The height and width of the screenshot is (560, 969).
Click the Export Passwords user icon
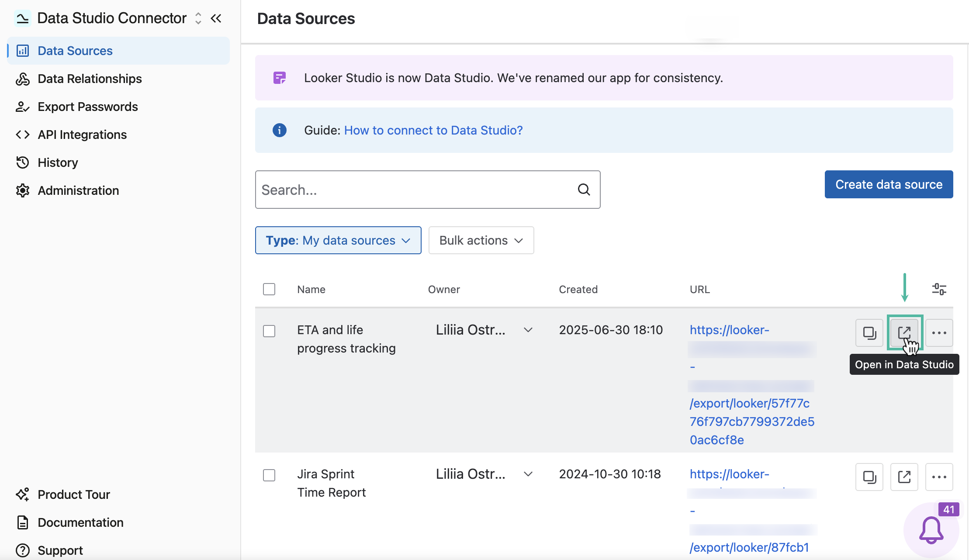[23, 107]
